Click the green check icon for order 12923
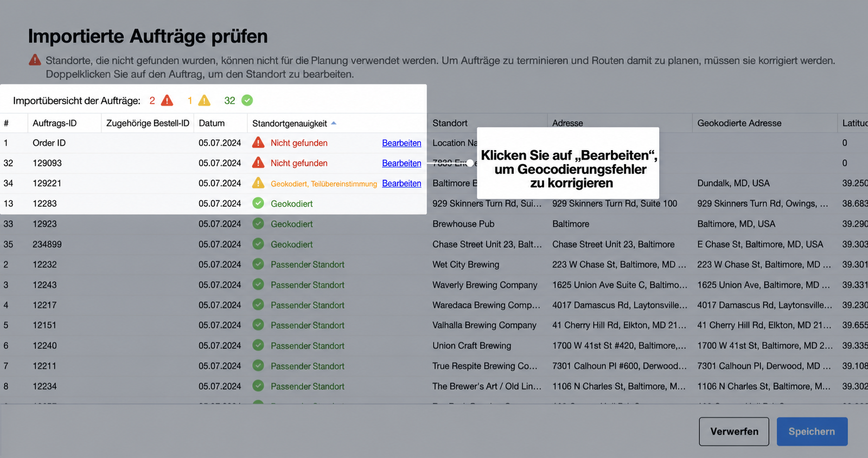The width and height of the screenshot is (868, 458). pos(258,223)
